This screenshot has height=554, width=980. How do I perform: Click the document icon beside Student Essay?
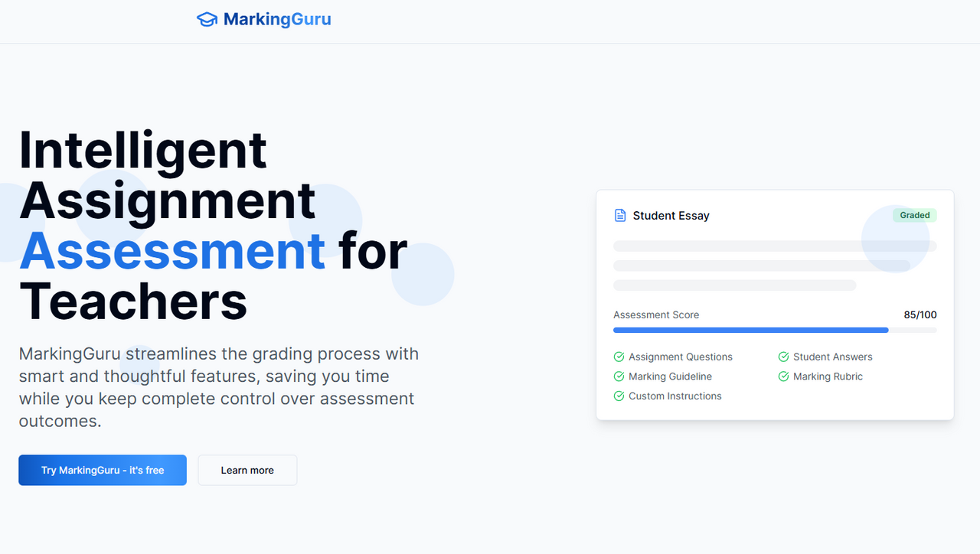(x=620, y=215)
